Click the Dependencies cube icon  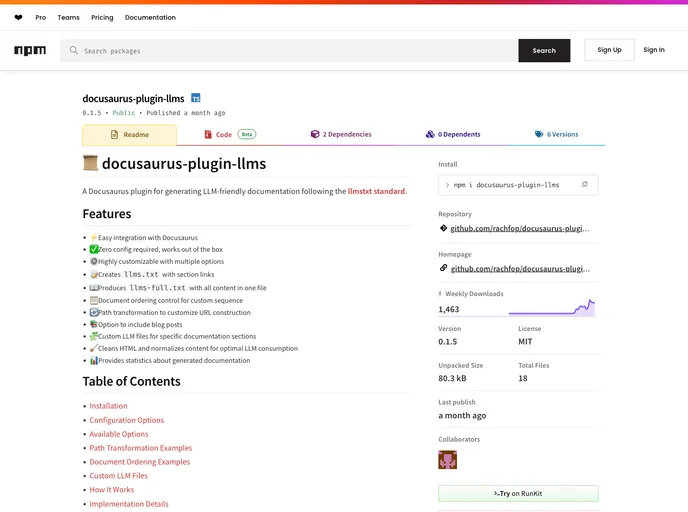pyautogui.click(x=315, y=134)
